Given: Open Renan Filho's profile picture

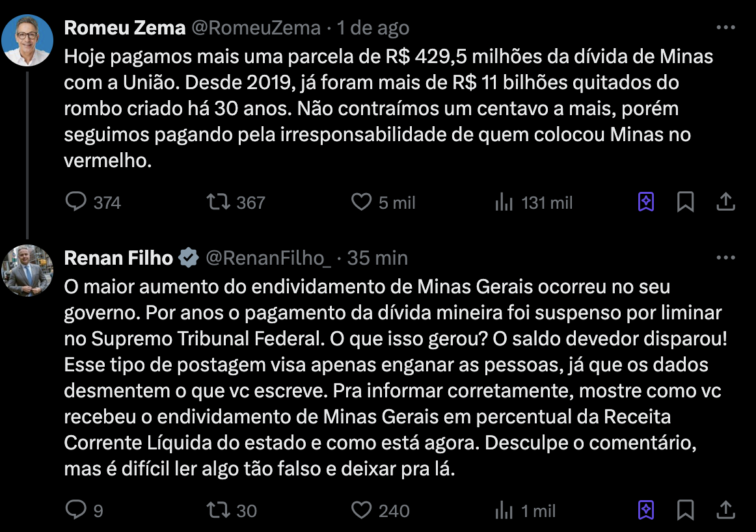Looking at the screenshot, I should (27, 270).
